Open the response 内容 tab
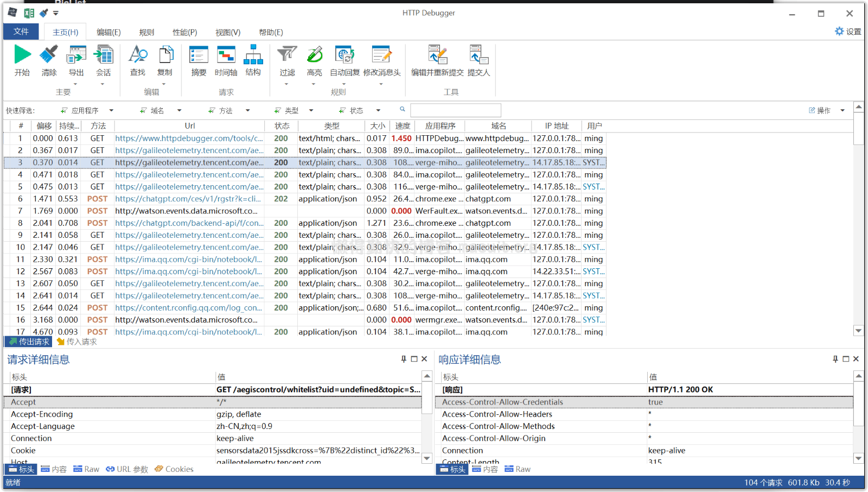This screenshot has height=492, width=868. pyautogui.click(x=485, y=469)
